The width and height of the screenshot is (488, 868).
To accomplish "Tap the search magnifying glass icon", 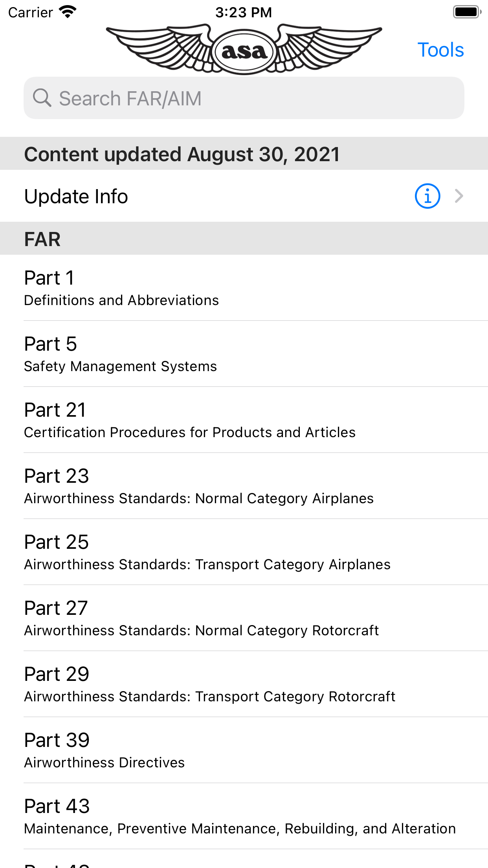I will pyautogui.click(x=42, y=98).
